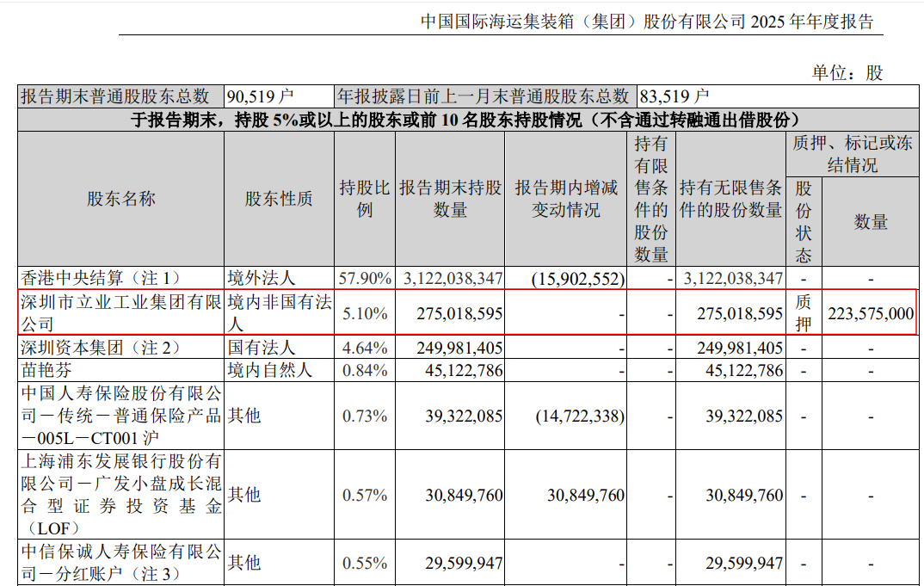Click the '报告期内增减变动情况' column header
Viewport: 924px width, 586px height.
(x=566, y=199)
